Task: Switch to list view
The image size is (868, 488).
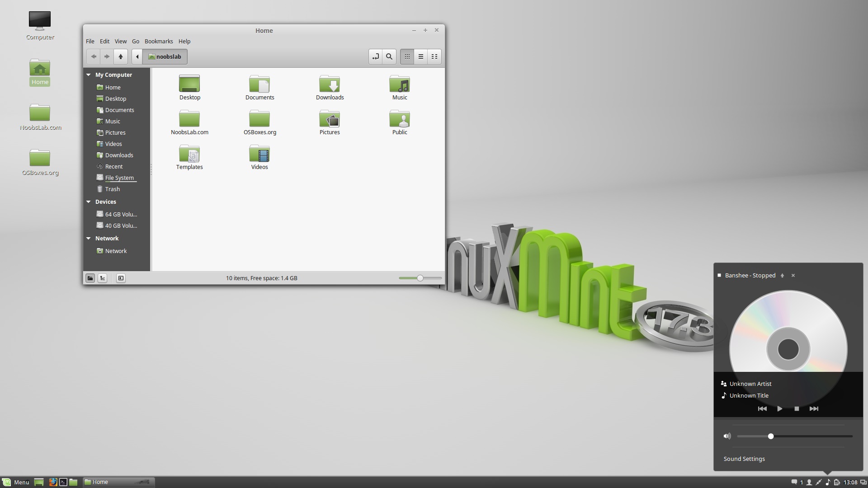Action: 420,56
